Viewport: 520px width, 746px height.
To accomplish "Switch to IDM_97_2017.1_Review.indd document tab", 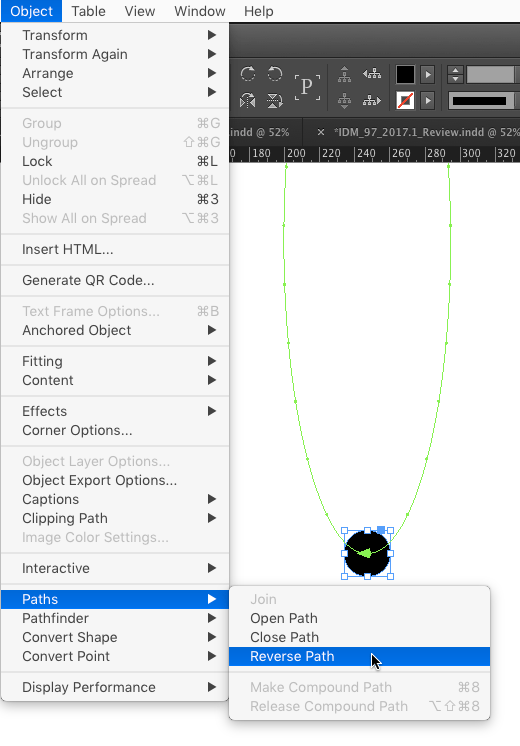I will pyautogui.click(x=426, y=132).
